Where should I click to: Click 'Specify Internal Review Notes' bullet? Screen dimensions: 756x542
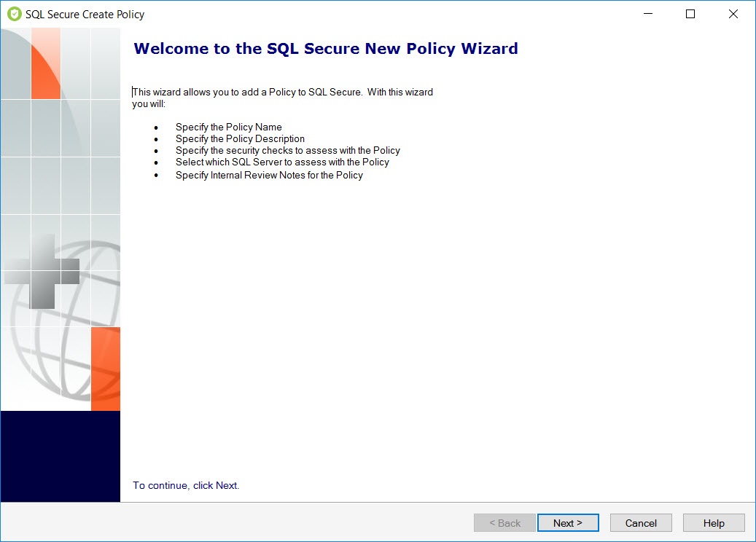coord(269,176)
